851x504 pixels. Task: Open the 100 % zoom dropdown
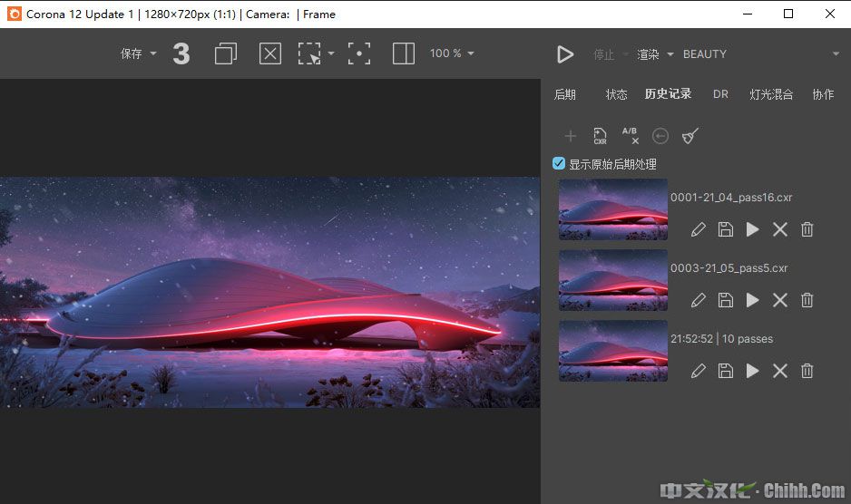(452, 54)
